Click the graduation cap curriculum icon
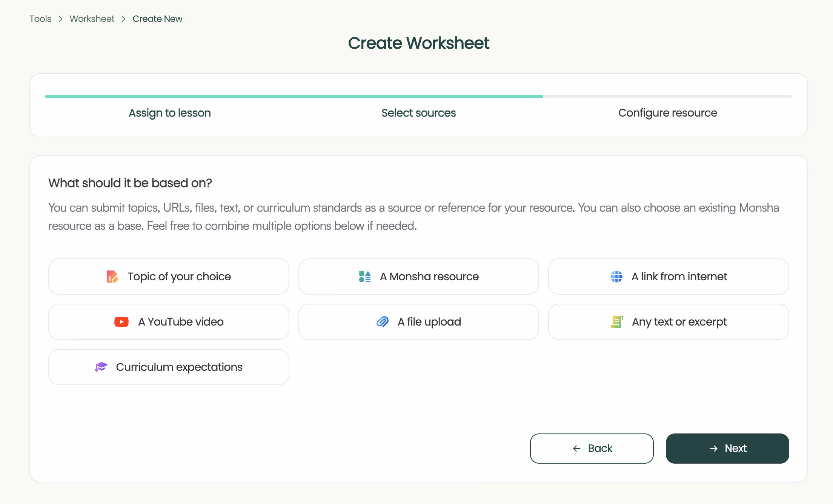The height and width of the screenshot is (504, 833). 101,367
